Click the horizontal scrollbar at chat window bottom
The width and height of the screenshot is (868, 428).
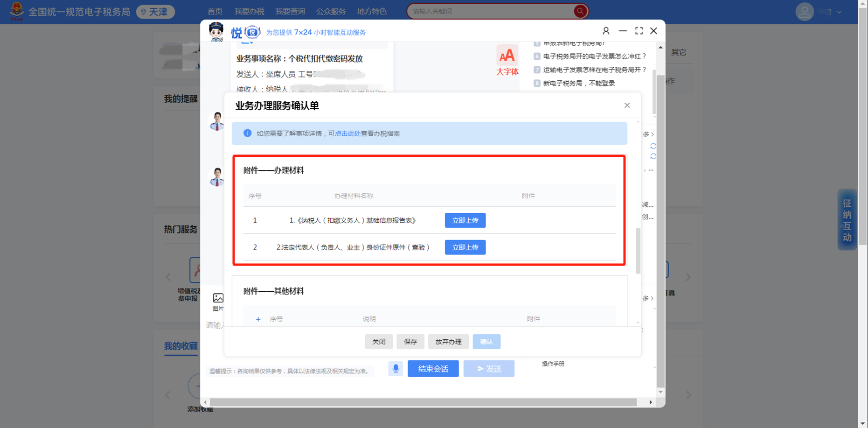pyautogui.click(x=423, y=402)
